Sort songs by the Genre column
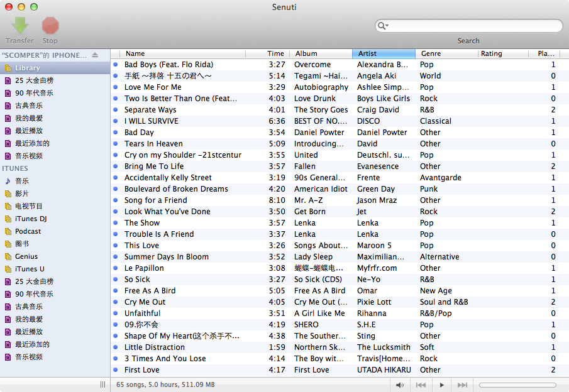The image size is (569, 392). pyautogui.click(x=446, y=53)
